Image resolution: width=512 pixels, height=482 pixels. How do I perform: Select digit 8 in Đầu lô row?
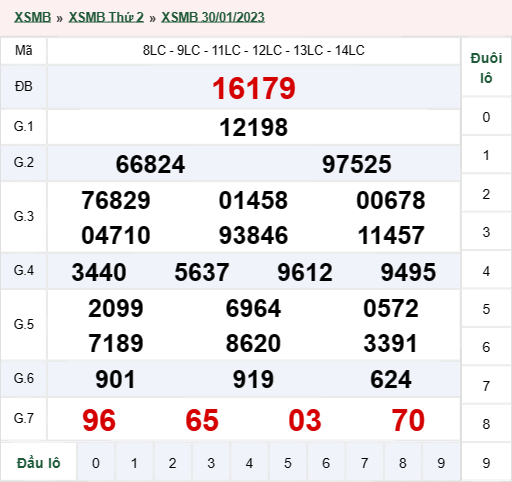click(403, 463)
